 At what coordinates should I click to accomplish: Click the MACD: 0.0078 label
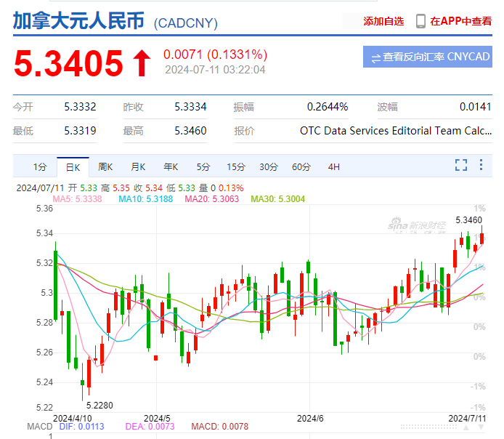(x=220, y=427)
